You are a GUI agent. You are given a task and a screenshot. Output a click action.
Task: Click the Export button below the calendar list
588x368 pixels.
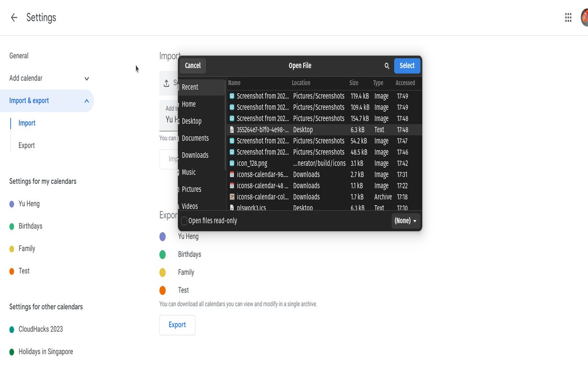click(177, 325)
